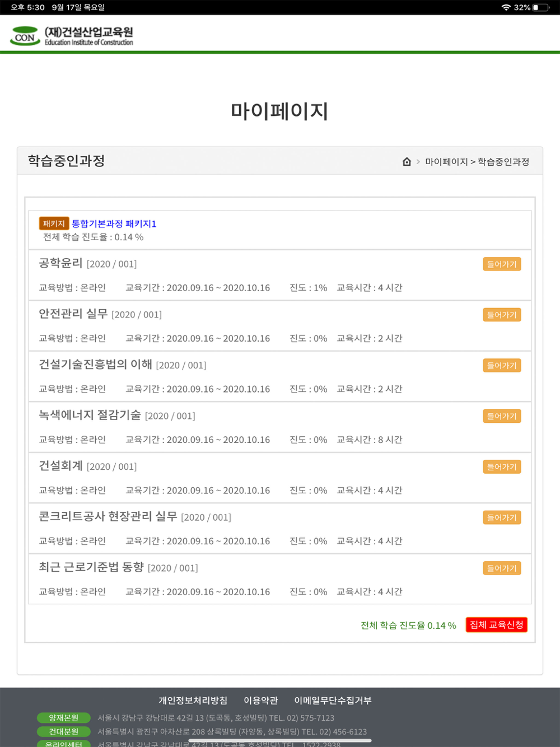The height and width of the screenshot is (747, 560).
Task: Tap the battery indicator icon
Action: 542,7
